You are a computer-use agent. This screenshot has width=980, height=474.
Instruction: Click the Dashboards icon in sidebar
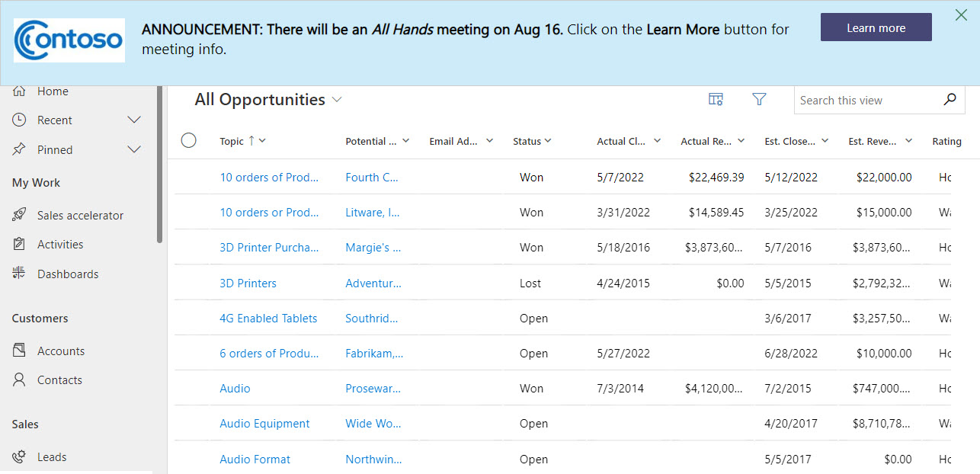20,274
